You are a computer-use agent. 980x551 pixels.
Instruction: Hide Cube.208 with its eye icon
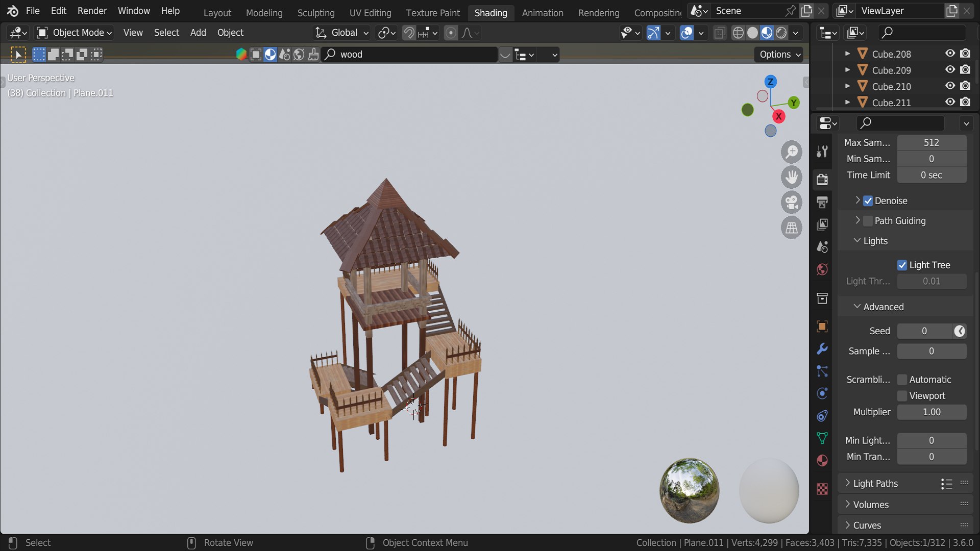pyautogui.click(x=950, y=54)
